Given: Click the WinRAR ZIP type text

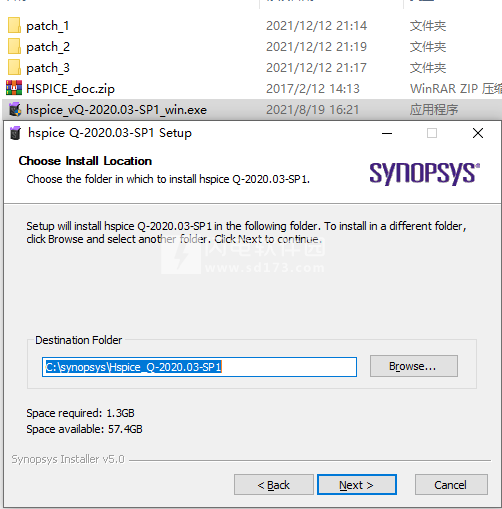Looking at the screenshot, I should coord(456,89).
